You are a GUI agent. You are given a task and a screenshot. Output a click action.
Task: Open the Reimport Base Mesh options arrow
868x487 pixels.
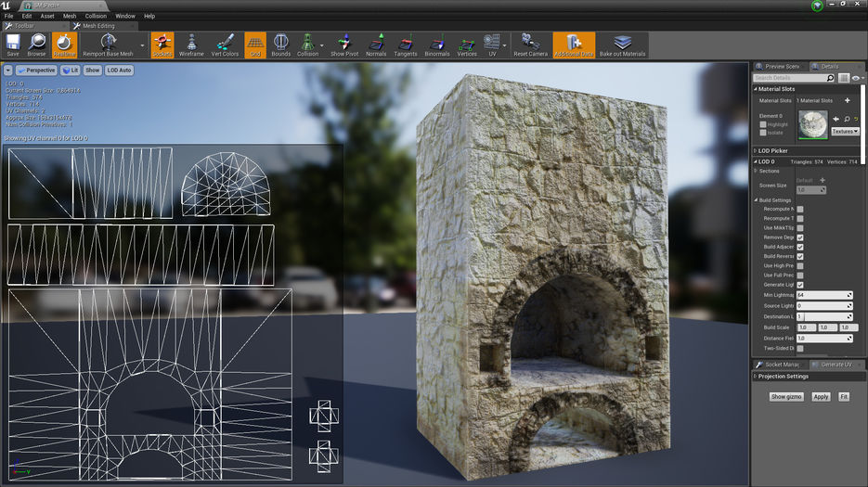142,46
